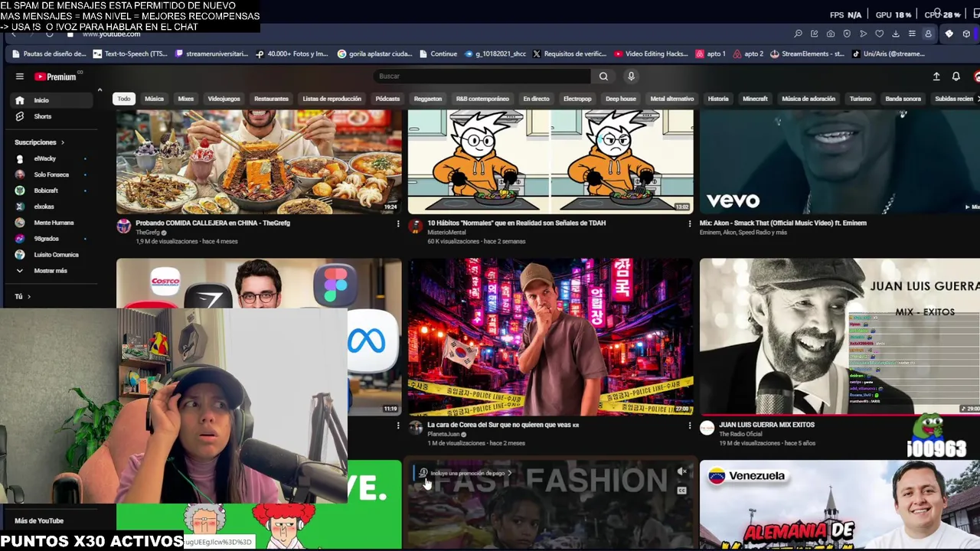Click the elxokas subscription avatar
980x551 pixels.
click(20, 207)
